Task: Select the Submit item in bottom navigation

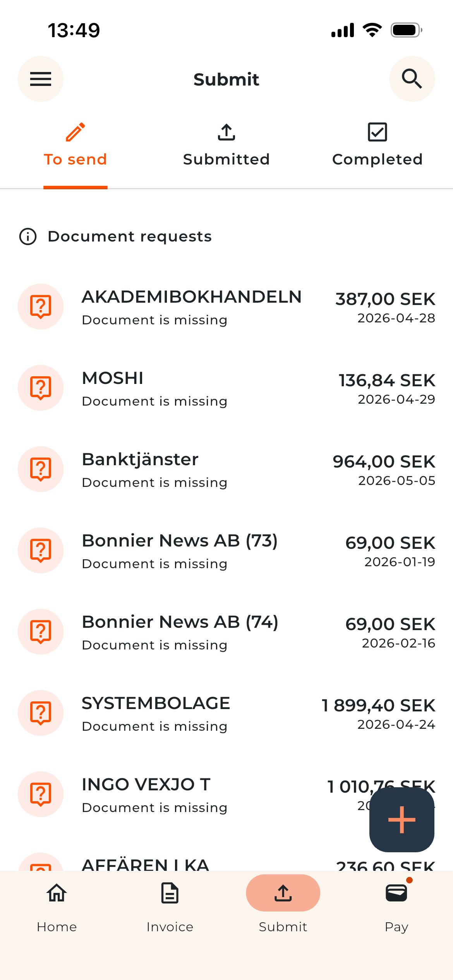Action: 283,906
